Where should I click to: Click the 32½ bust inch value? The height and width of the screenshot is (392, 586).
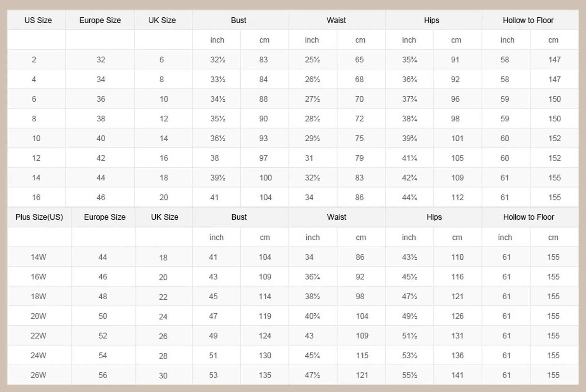pyautogui.click(x=218, y=59)
